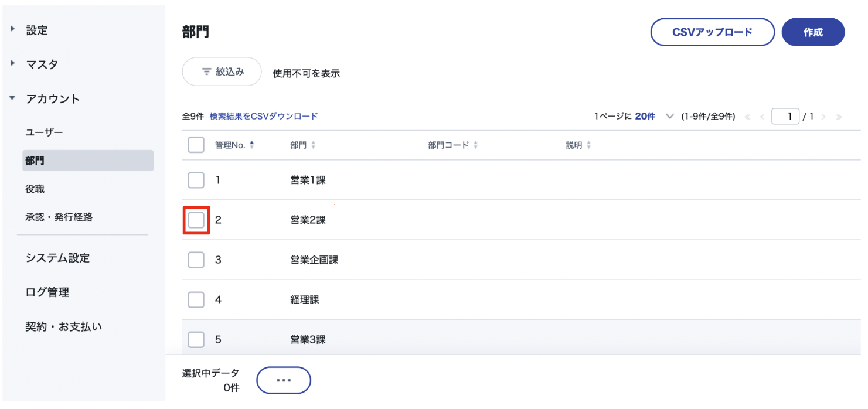Click the 営業3課 department name
The width and height of the screenshot is (868, 409).
click(308, 340)
